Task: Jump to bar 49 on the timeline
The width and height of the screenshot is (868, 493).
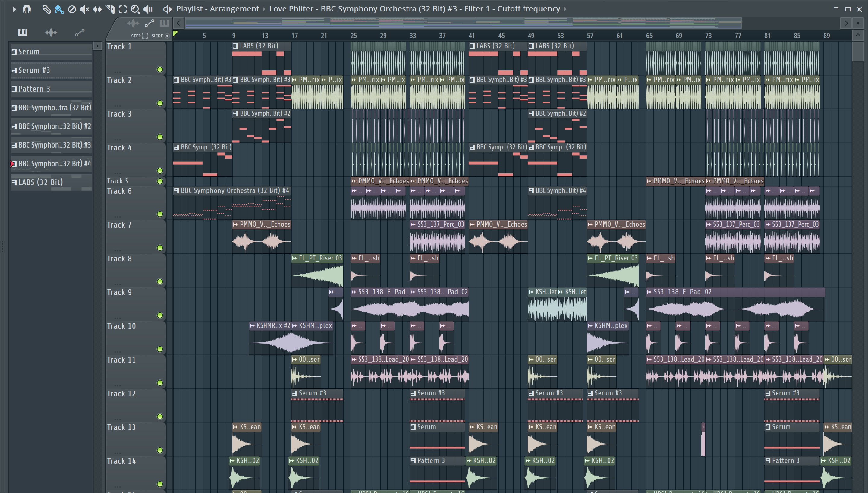Action: tap(531, 36)
